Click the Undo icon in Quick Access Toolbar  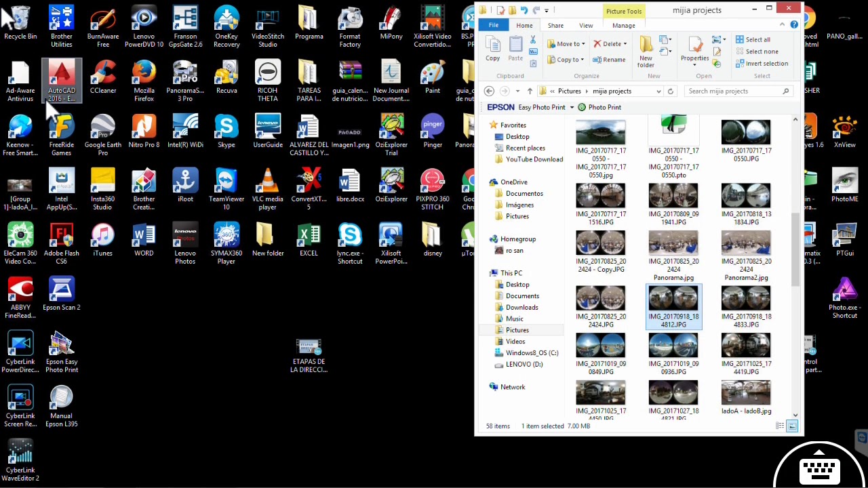(524, 10)
